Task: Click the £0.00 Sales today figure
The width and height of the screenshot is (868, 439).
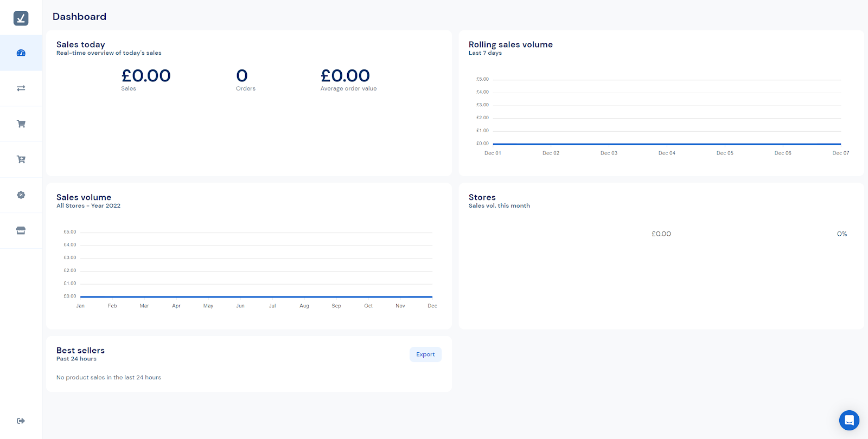Action: click(146, 76)
